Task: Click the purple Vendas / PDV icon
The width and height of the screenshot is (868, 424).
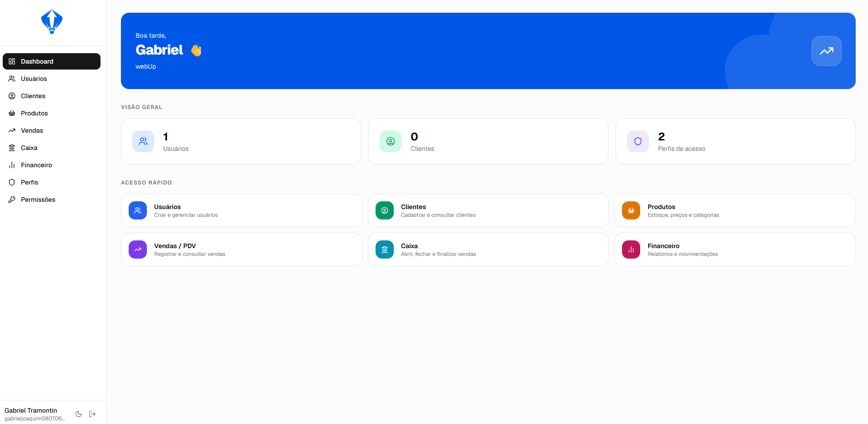Action: point(138,249)
